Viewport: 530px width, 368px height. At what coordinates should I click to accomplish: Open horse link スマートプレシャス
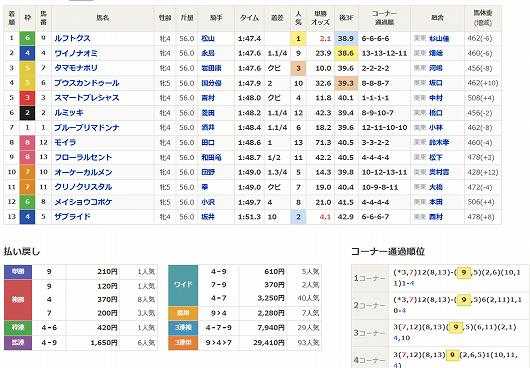(87, 98)
